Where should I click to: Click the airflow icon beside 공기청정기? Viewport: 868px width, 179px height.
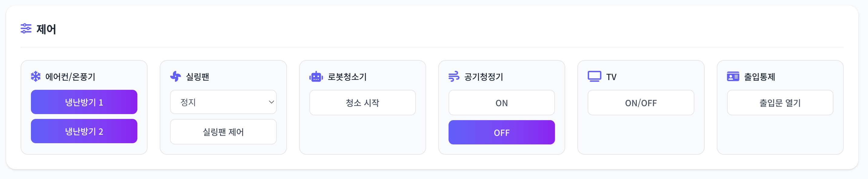coord(454,76)
